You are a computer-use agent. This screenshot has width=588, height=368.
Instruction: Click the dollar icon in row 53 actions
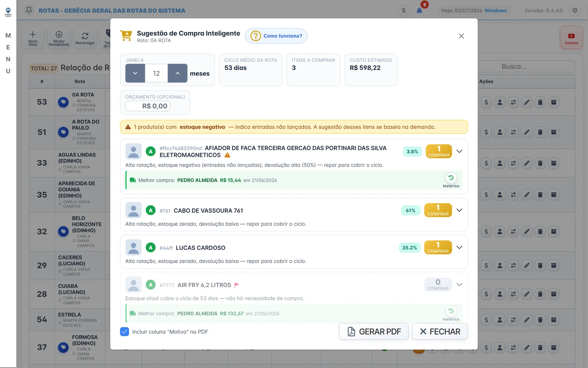[x=486, y=102]
